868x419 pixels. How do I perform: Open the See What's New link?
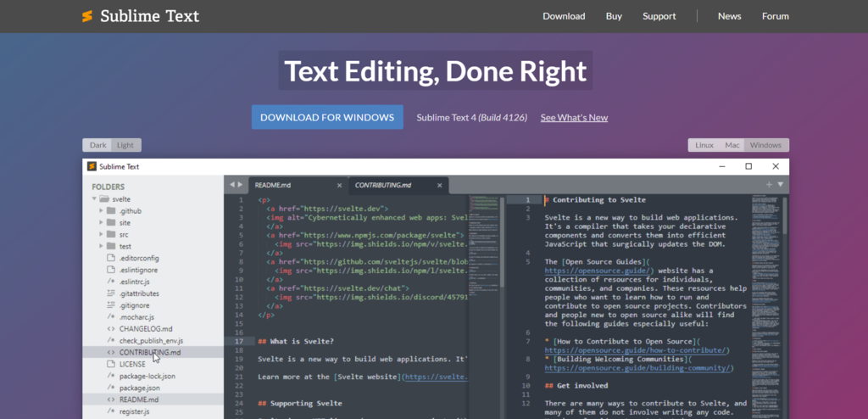tap(574, 118)
